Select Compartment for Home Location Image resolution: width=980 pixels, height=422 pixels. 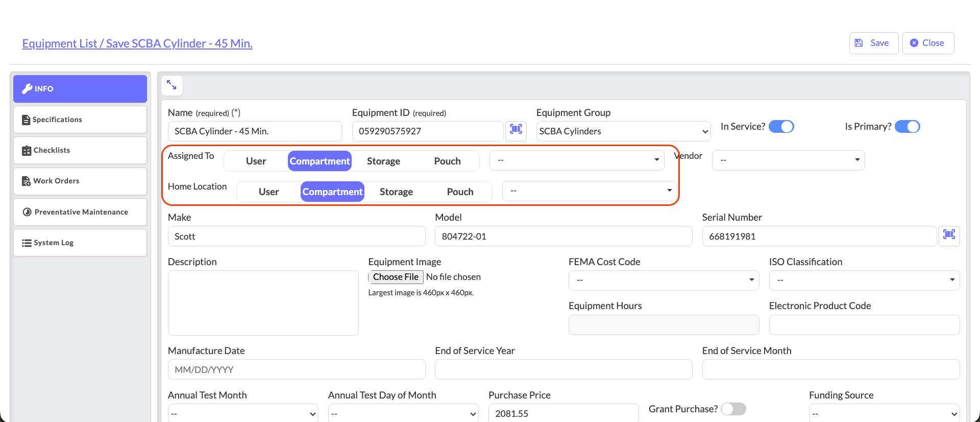click(x=332, y=192)
